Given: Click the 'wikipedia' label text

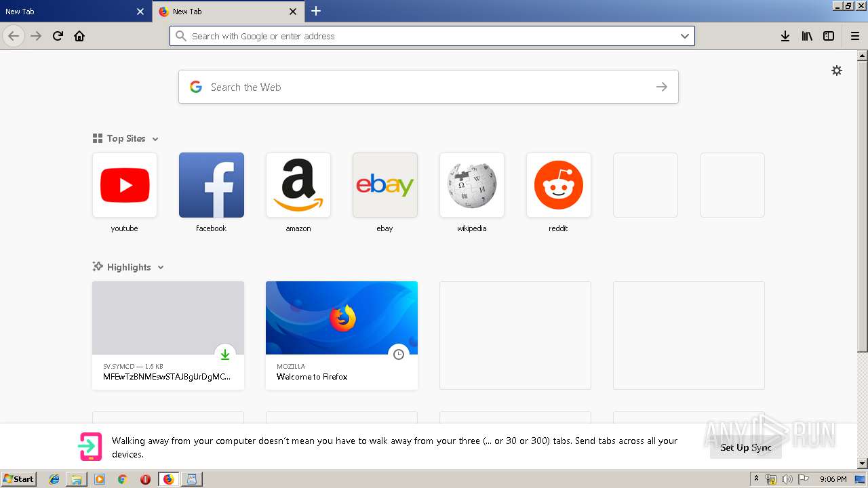Looking at the screenshot, I should pyautogui.click(x=472, y=228).
